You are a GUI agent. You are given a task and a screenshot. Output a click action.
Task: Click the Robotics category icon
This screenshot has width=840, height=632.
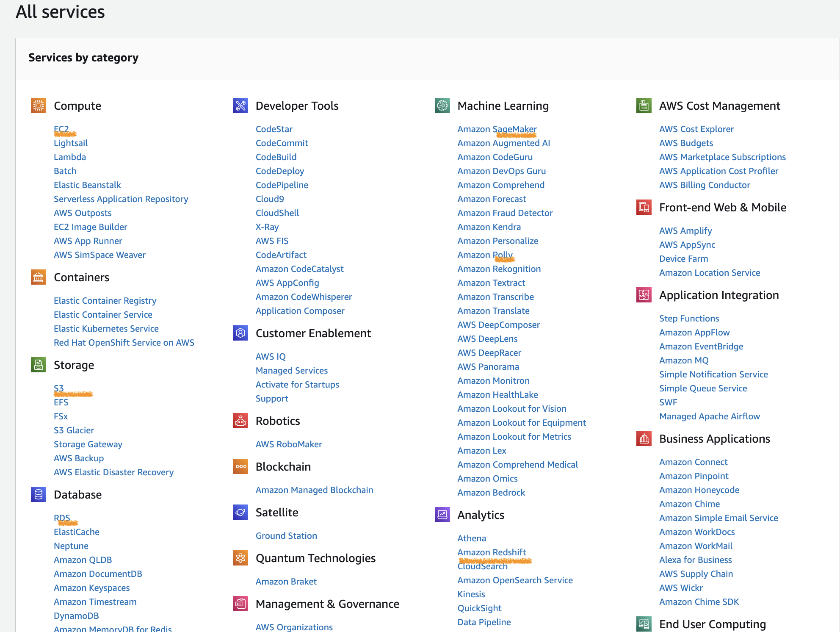point(240,421)
